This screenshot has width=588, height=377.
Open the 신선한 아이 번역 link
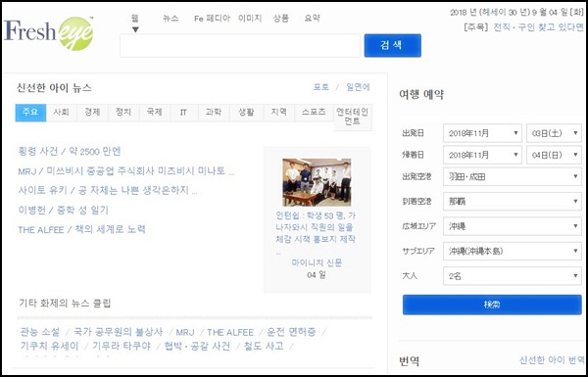[552, 360]
